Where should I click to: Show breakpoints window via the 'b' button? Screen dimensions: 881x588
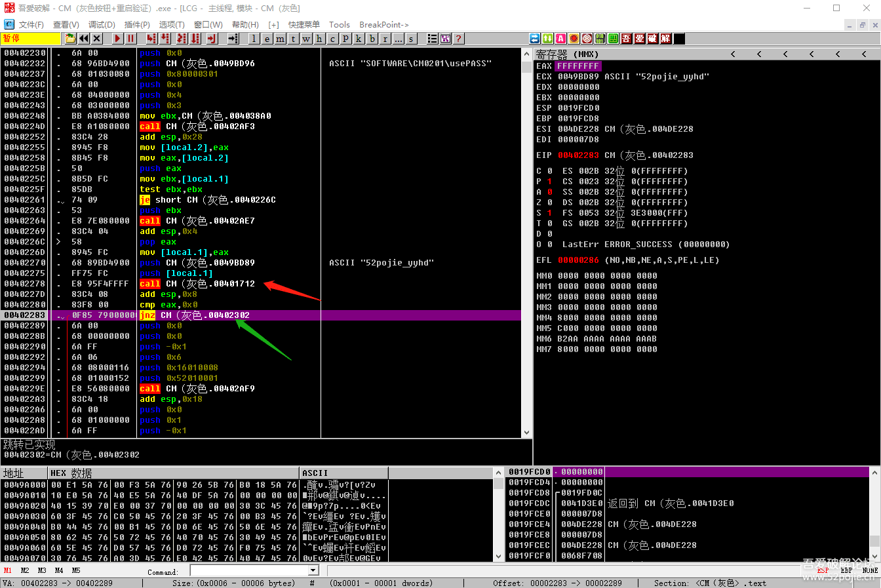pos(372,39)
